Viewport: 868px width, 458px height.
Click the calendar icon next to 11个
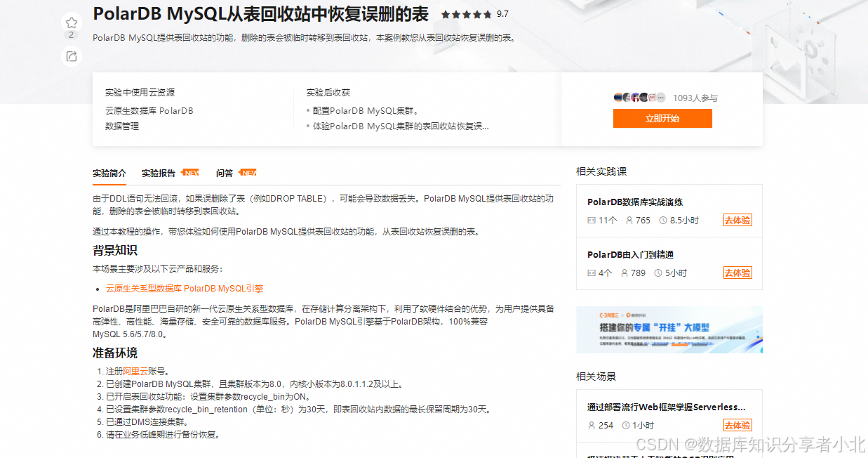coord(592,220)
